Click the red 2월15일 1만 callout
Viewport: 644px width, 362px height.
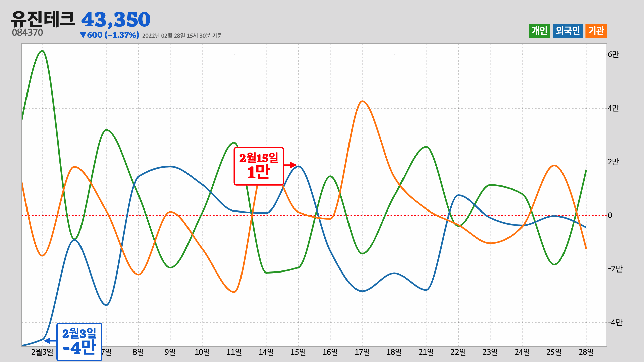(x=259, y=166)
